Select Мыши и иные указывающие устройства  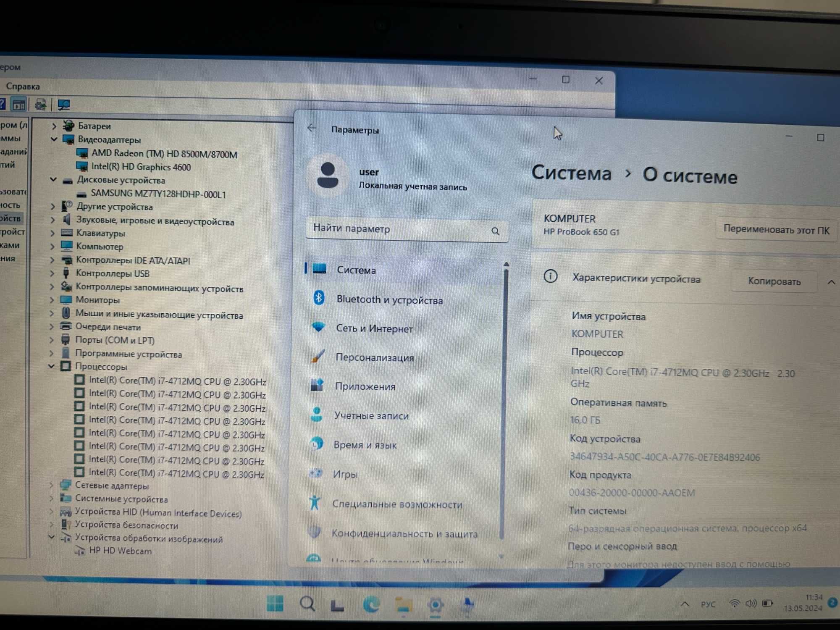159,315
